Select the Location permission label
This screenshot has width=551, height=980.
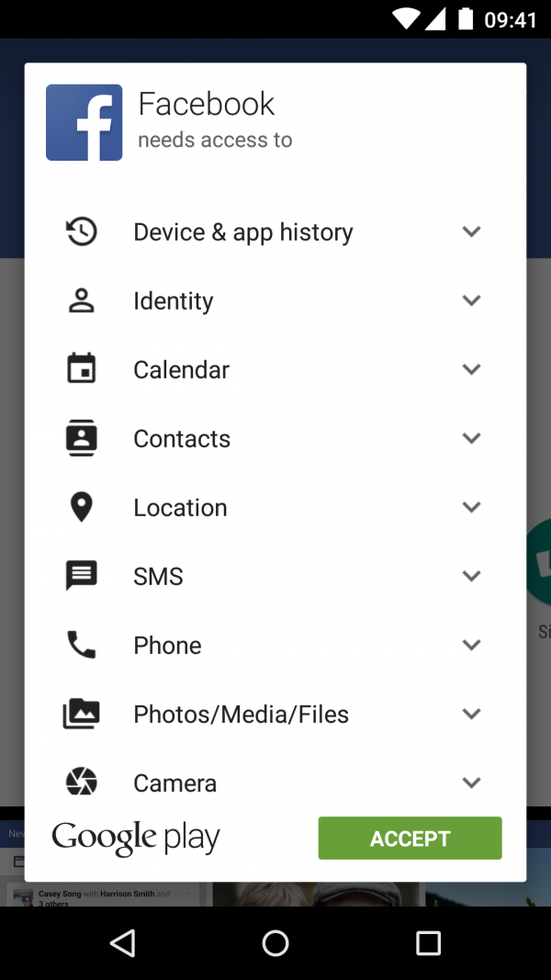180,507
